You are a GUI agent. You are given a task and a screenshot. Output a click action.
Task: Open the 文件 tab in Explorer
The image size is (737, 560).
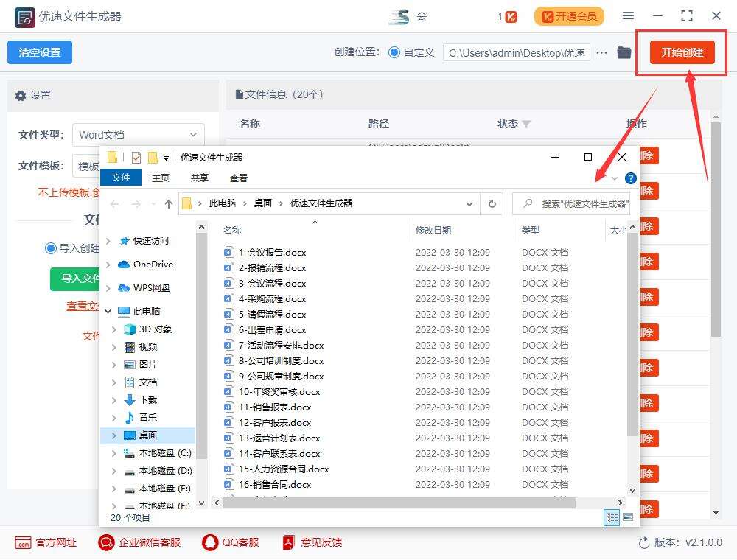click(121, 178)
